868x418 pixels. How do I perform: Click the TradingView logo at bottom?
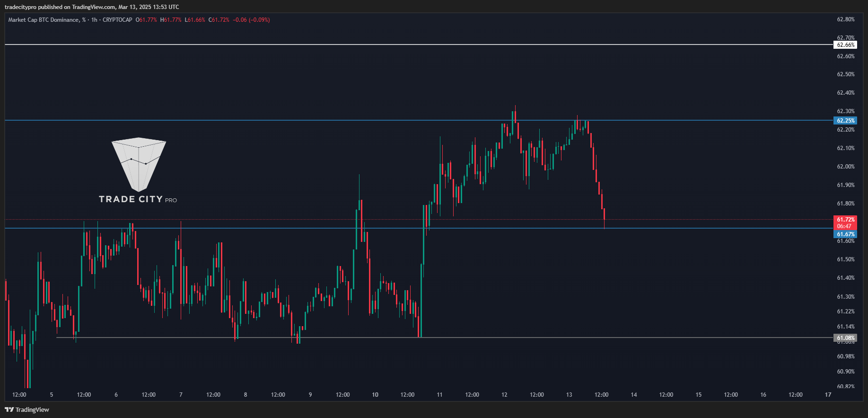click(27, 409)
